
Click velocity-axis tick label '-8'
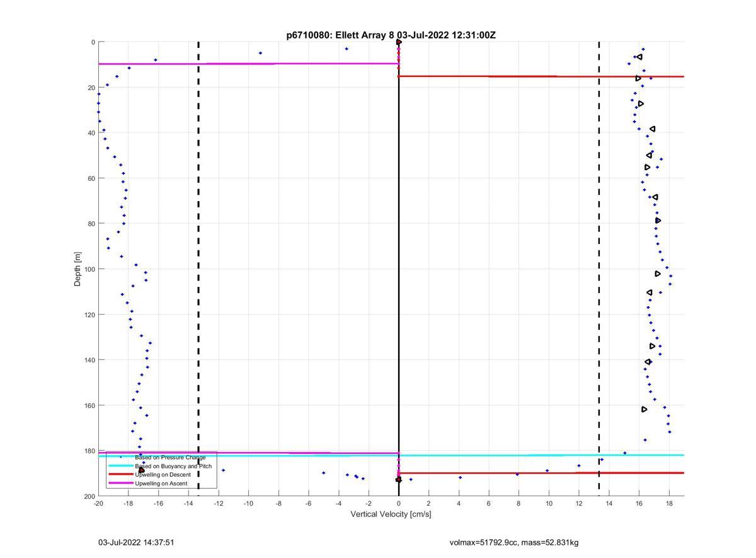tap(278, 504)
